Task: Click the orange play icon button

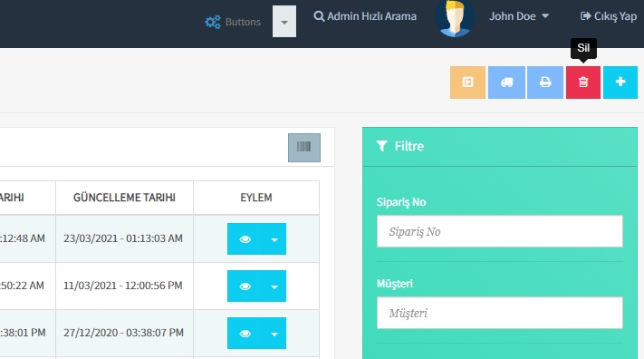Action: click(467, 82)
